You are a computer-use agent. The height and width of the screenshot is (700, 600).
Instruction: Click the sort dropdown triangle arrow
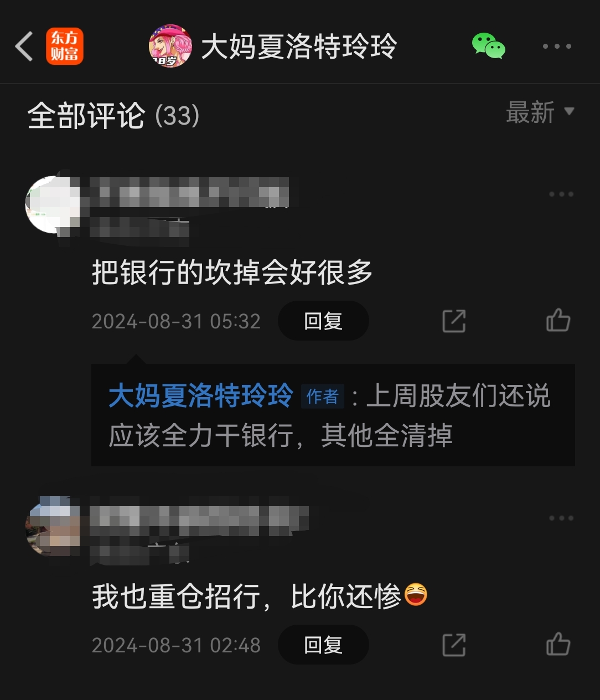pos(569,111)
